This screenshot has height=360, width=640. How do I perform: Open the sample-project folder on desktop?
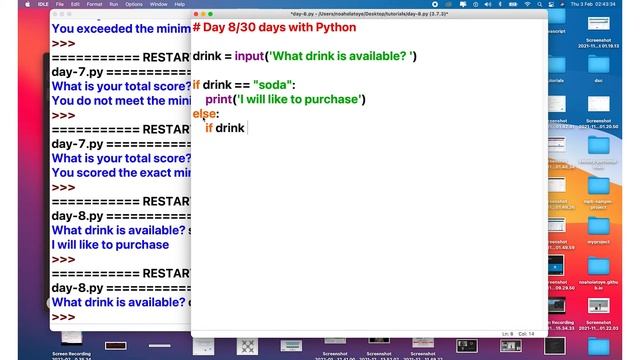[598, 193]
